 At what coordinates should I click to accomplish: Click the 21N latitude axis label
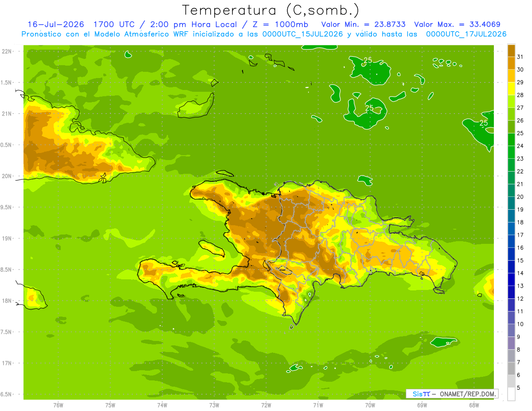tap(8, 114)
